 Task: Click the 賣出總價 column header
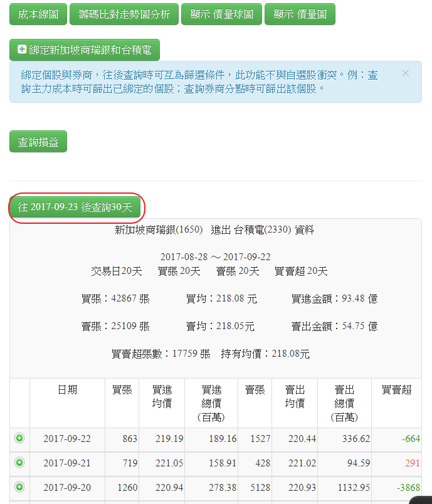pyautogui.click(x=344, y=403)
